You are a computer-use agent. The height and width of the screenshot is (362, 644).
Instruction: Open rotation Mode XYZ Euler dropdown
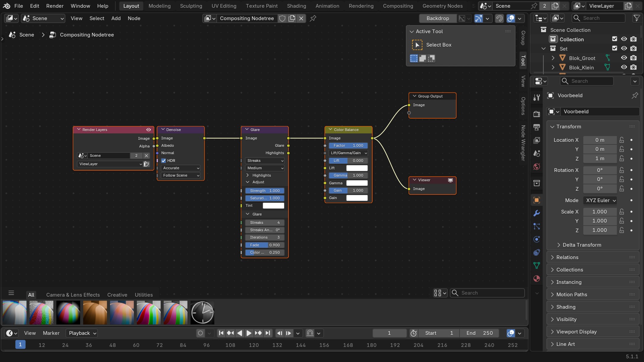(x=600, y=200)
